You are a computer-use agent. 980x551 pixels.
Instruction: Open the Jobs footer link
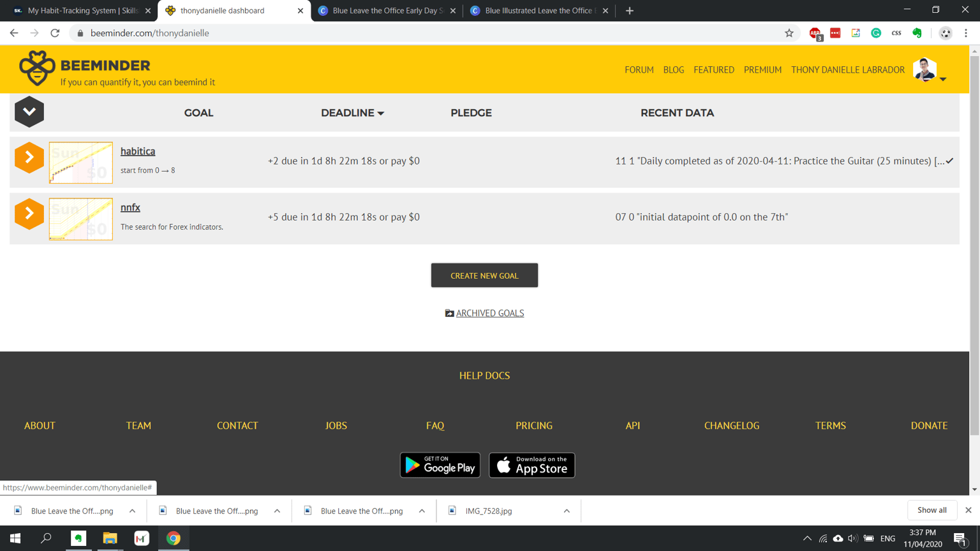(336, 425)
